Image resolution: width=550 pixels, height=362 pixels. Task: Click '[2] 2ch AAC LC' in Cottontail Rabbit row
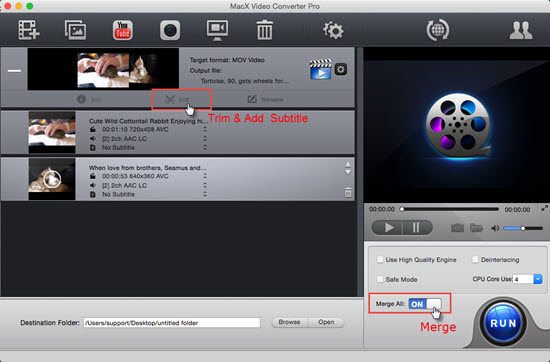124,139
